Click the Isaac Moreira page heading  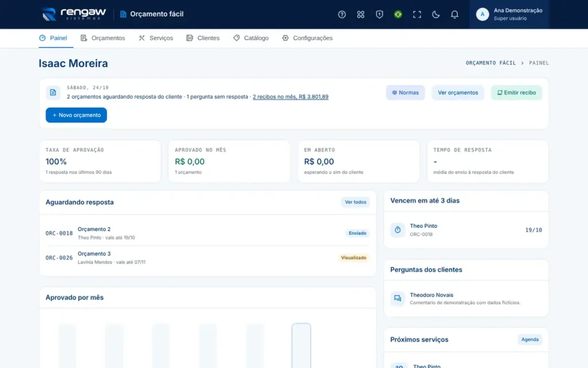(x=73, y=63)
